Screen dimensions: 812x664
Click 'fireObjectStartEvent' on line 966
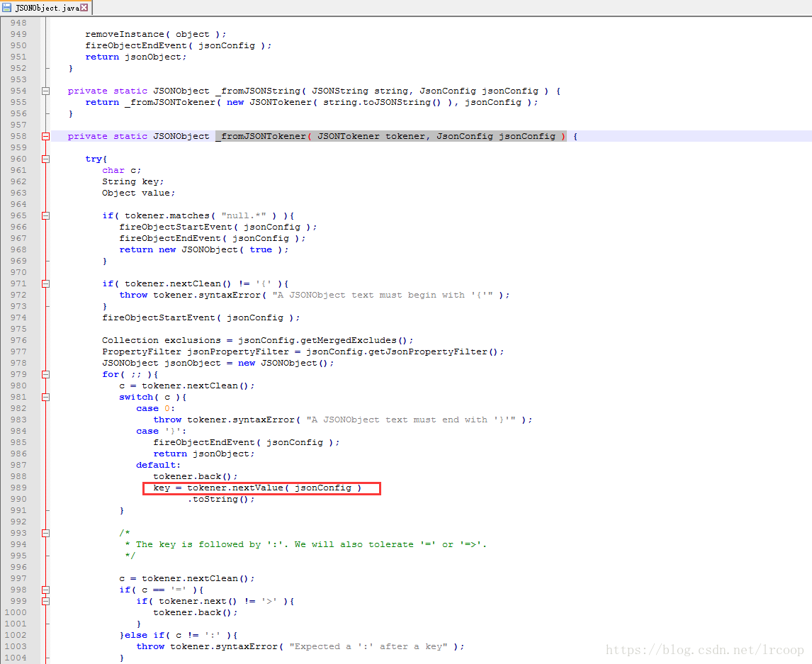coord(176,227)
